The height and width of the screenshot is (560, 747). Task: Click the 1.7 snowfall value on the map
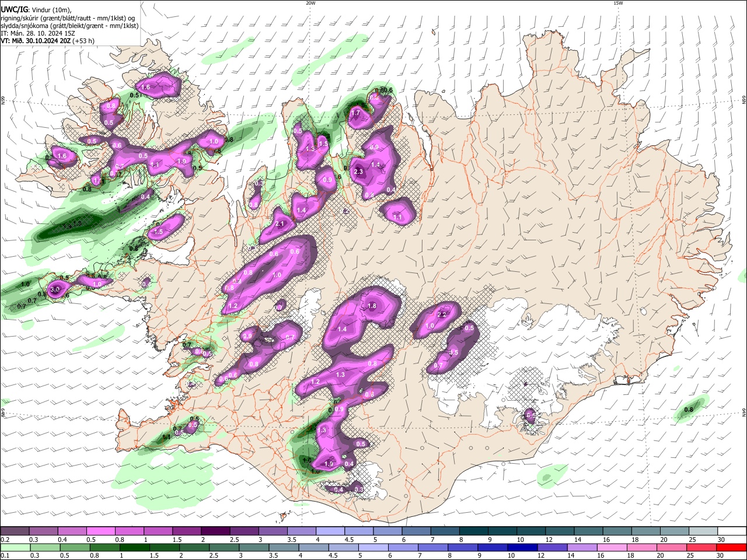(x=355, y=113)
